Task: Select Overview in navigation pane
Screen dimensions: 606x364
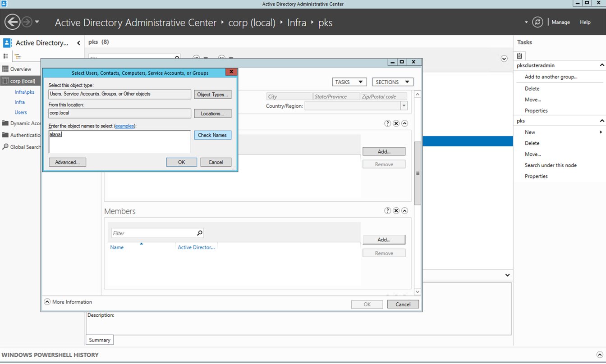Action: (21, 69)
